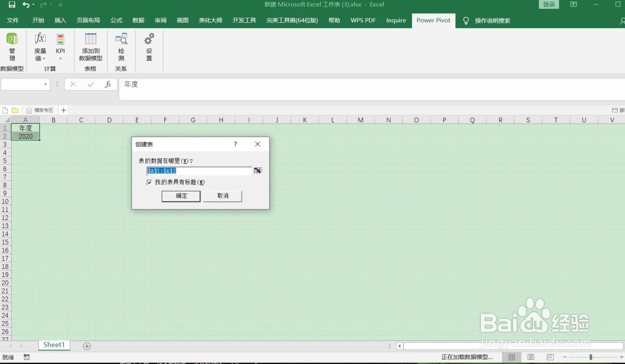625x364 pixels.
Task: Select column header F
Action: (165, 120)
